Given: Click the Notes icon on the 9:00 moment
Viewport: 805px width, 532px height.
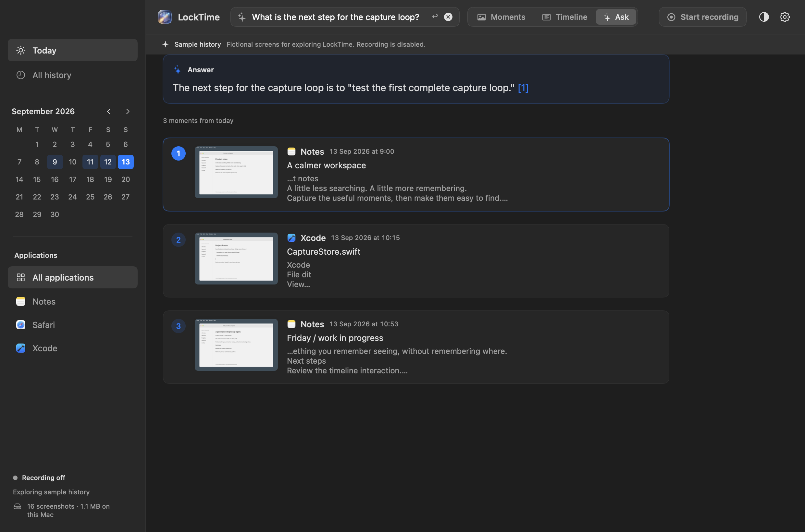Looking at the screenshot, I should (291, 151).
